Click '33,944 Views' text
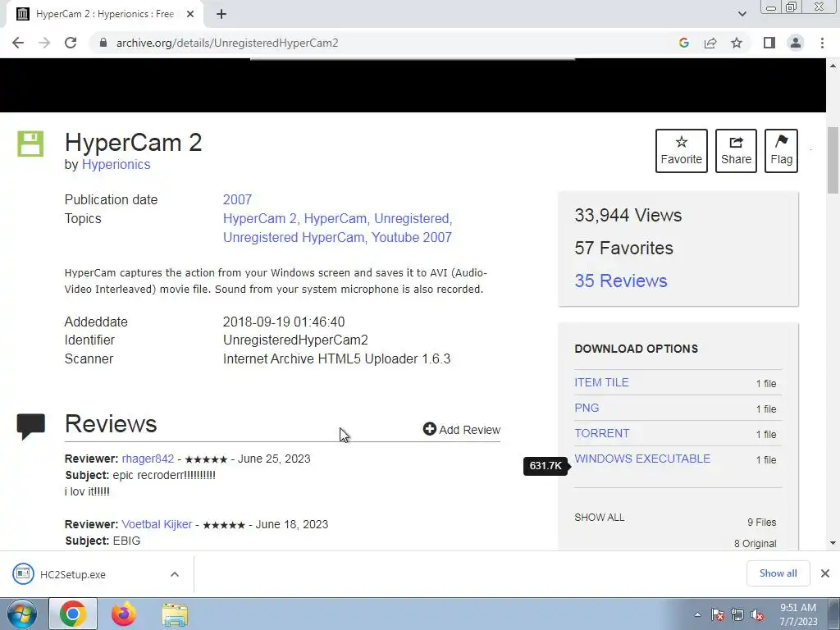Image resolution: width=840 pixels, height=630 pixels. click(x=628, y=216)
